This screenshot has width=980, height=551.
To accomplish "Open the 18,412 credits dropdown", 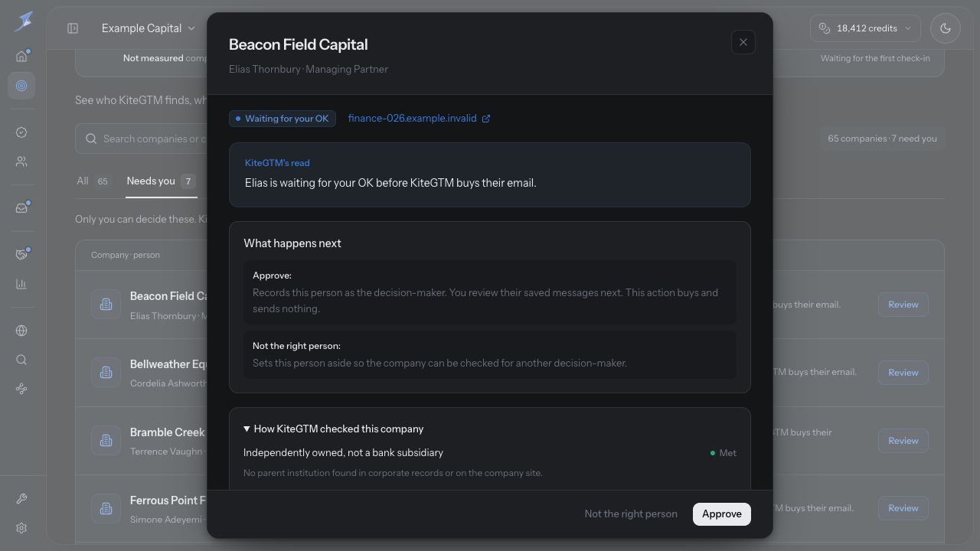I will click(x=865, y=28).
